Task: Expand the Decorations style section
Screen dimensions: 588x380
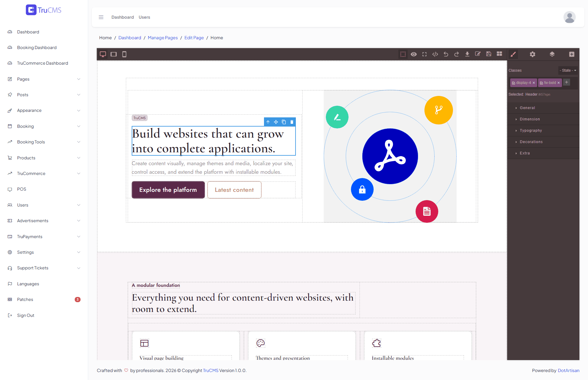Action: 543,142
